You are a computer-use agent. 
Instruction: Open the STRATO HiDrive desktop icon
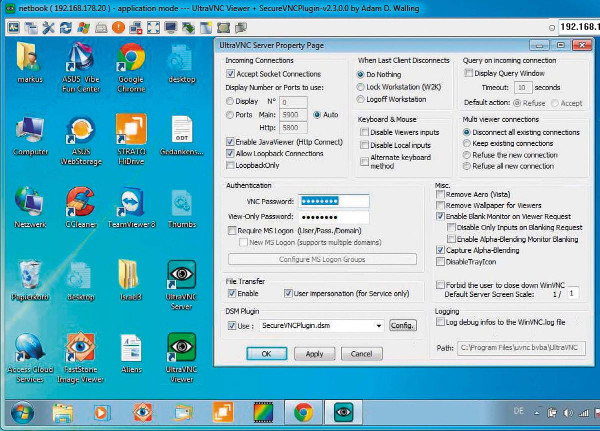tap(132, 132)
